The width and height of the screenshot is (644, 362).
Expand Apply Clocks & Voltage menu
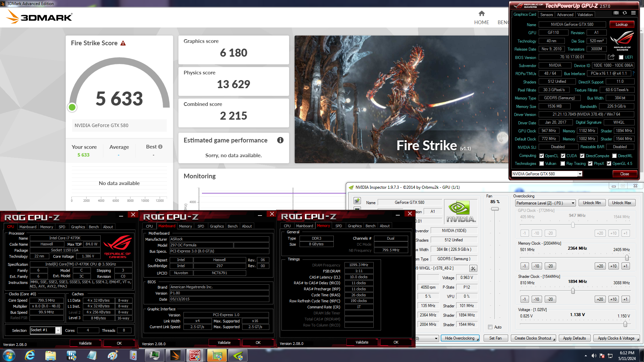(638, 339)
